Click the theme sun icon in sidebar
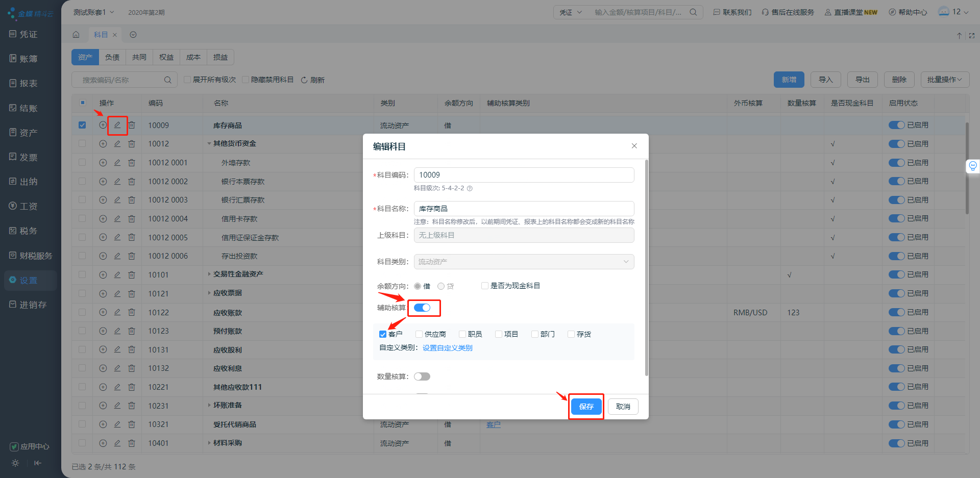 pos(15,463)
